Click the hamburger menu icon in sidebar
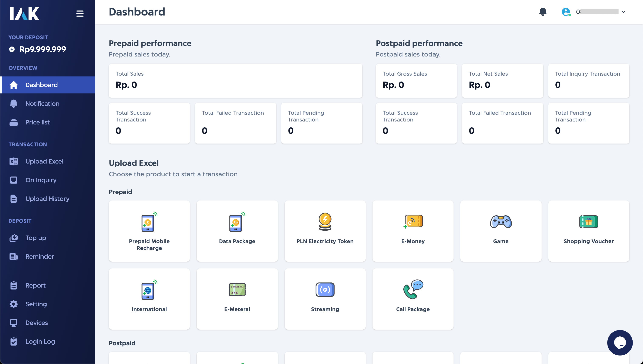 (x=80, y=14)
